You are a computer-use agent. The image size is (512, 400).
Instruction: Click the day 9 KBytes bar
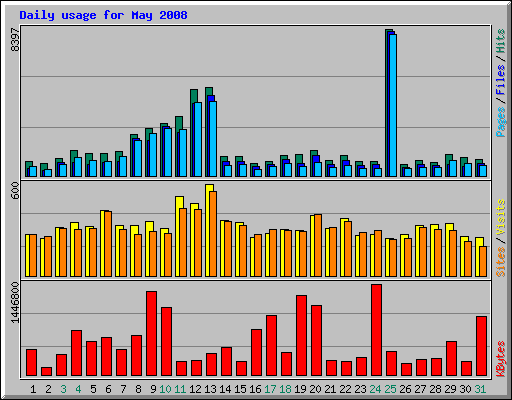coord(152,334)
